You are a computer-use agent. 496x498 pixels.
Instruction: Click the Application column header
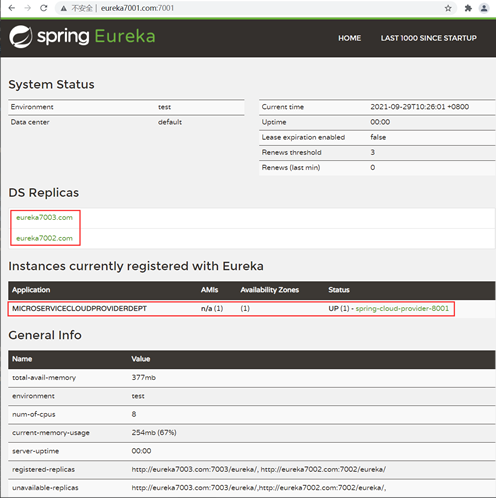coord(31,290)
